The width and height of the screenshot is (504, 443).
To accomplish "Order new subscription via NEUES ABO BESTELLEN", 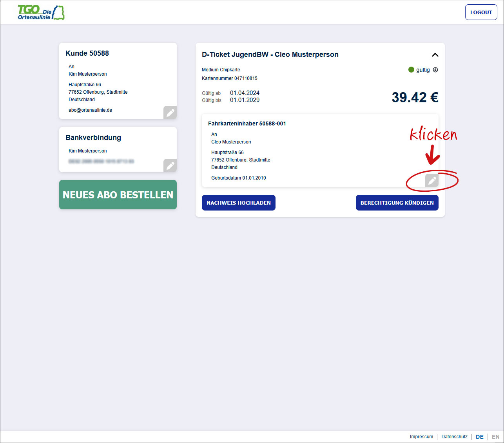I will point(118,194).
